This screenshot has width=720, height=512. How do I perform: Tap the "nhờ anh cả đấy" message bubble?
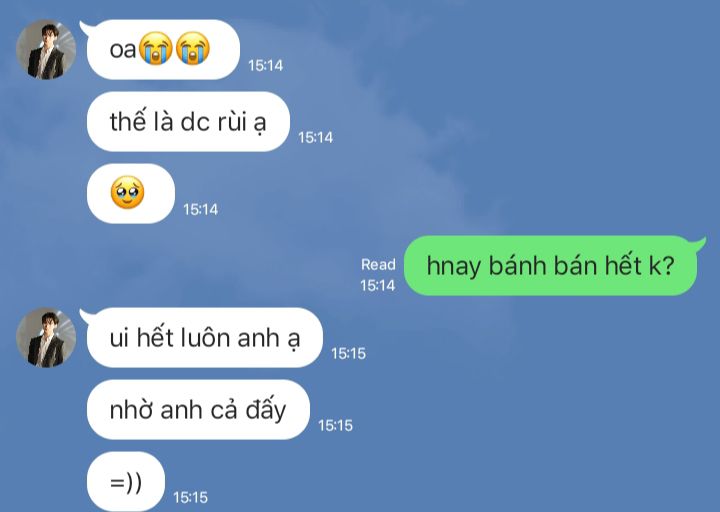click(x=198, y=410)
